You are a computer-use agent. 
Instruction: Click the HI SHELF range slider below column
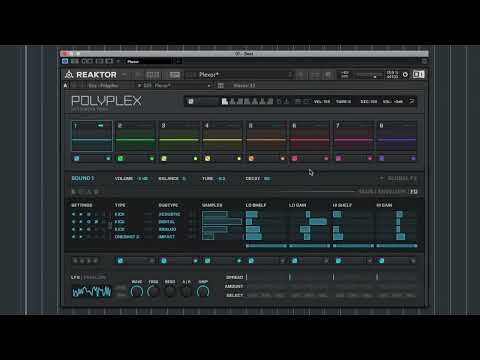point(353,246)
